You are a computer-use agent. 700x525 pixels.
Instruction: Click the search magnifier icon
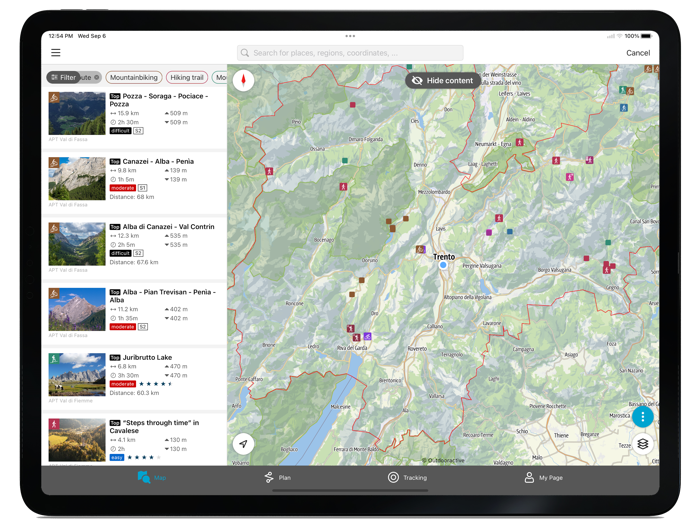click(245, 53)
